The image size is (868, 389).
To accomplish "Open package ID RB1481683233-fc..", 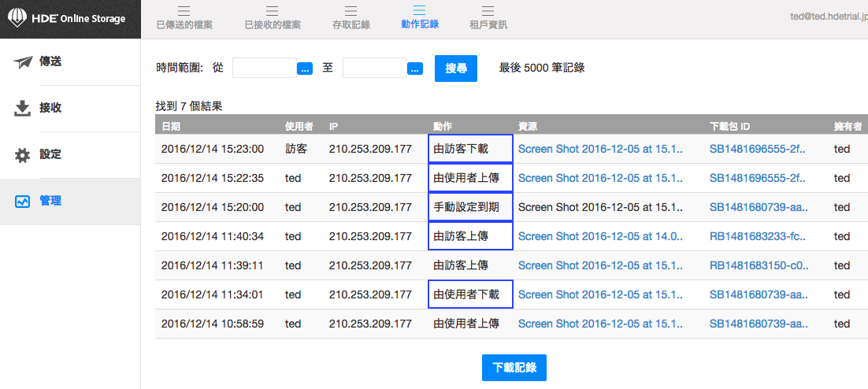I will (759, 236).
